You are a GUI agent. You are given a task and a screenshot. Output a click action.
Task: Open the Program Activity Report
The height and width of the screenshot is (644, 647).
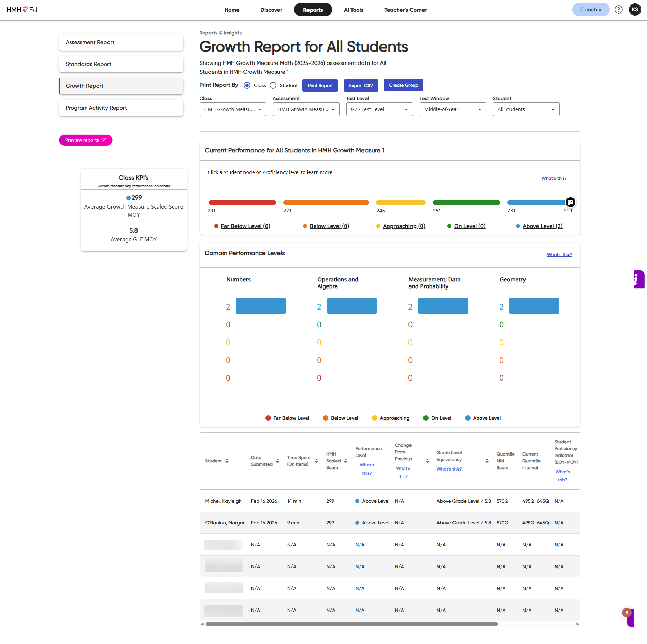(121, 108)
